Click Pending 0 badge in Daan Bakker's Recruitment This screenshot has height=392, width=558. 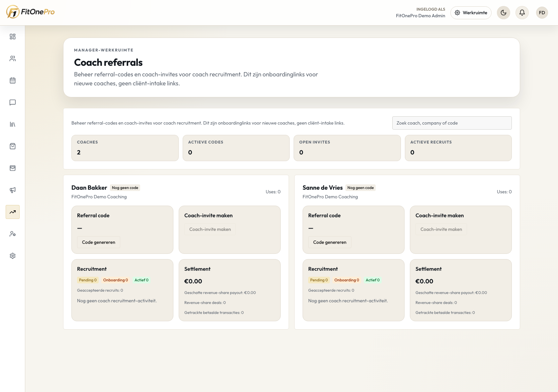pos(88,280)
